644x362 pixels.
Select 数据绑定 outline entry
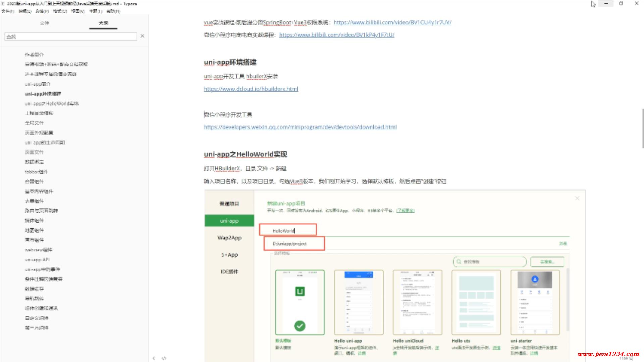pyautogui.click(x=34, y=162)
